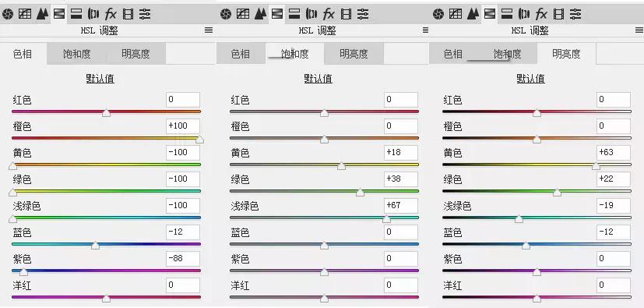Click 紫色 hue slider handle at -88
Screen dimensions: 644x308
[x=24, y=272]
